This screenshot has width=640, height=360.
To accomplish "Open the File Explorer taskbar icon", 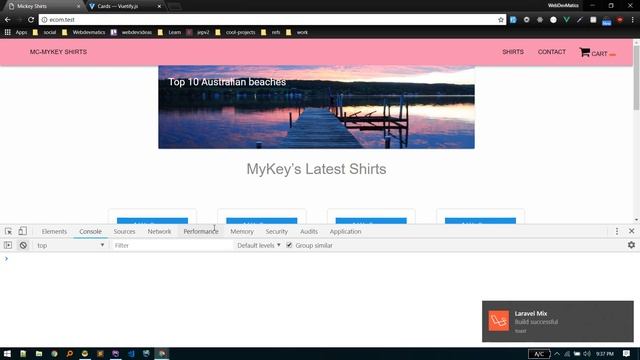I will coord(39,353).
